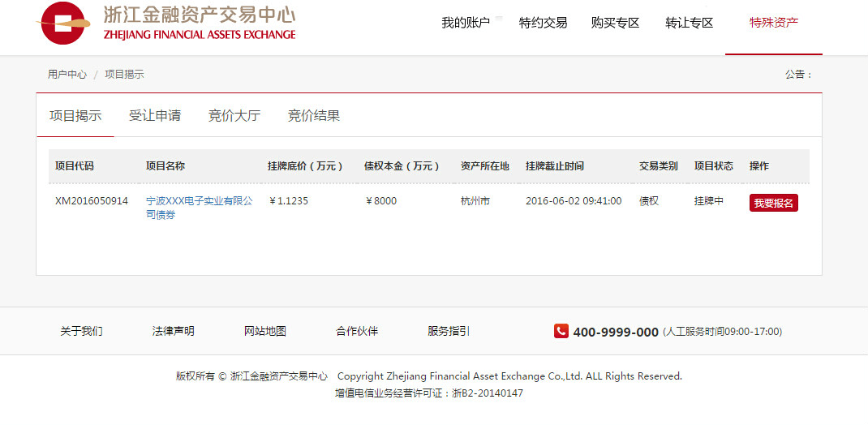
Task: Open 宁波XXX电子实业有限公司债券 project link
Action: point(200,208)
